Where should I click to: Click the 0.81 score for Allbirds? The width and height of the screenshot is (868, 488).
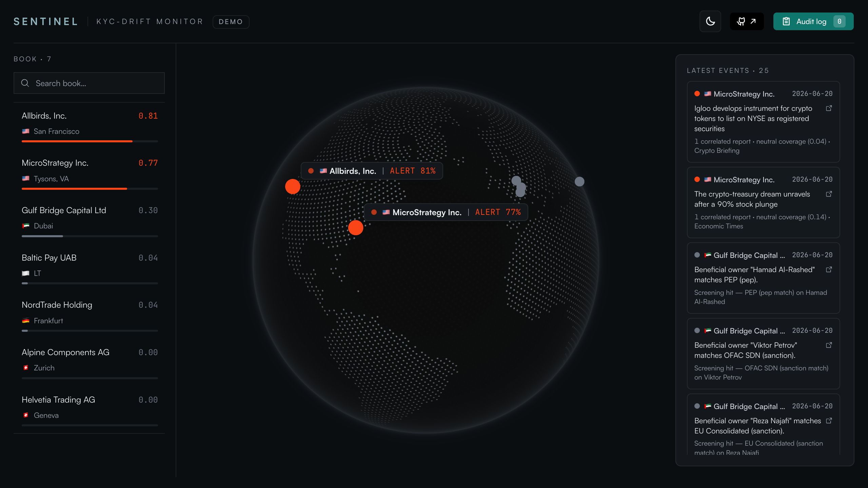[x=148, y=116]
